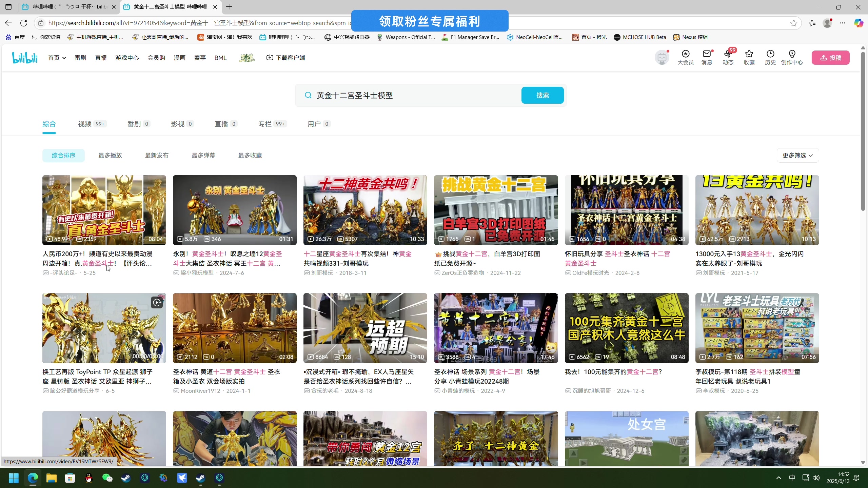The image size is (868, 488).
Task: Select the 综合排序 sort option
Action: pyautogui.click(x=63, y=155)
